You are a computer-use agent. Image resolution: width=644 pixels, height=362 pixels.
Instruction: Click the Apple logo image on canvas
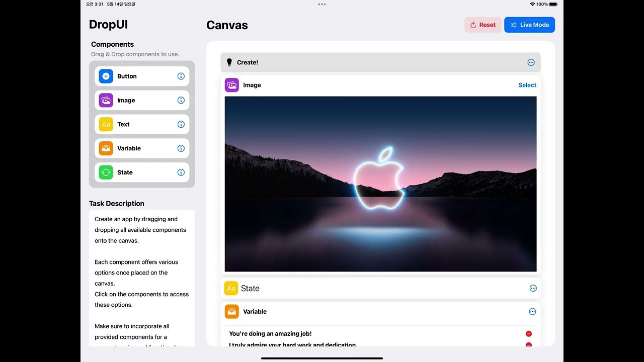click(380, 184)
